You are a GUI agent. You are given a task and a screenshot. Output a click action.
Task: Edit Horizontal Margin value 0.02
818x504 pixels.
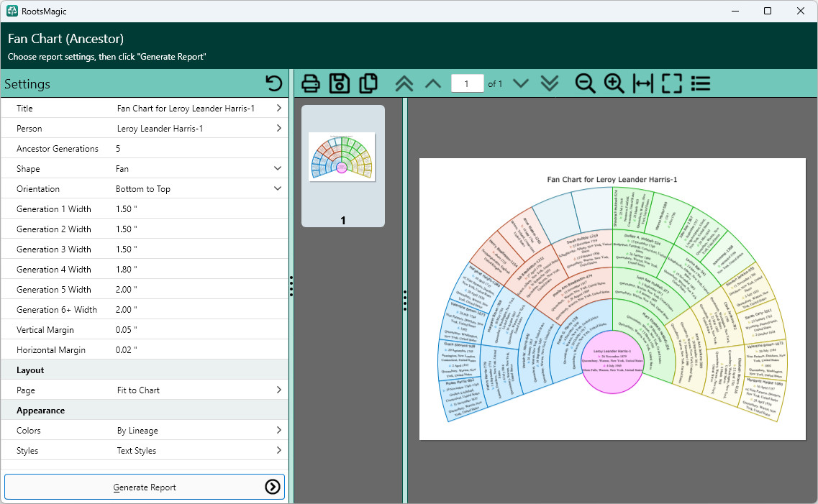tap(126, 349)
